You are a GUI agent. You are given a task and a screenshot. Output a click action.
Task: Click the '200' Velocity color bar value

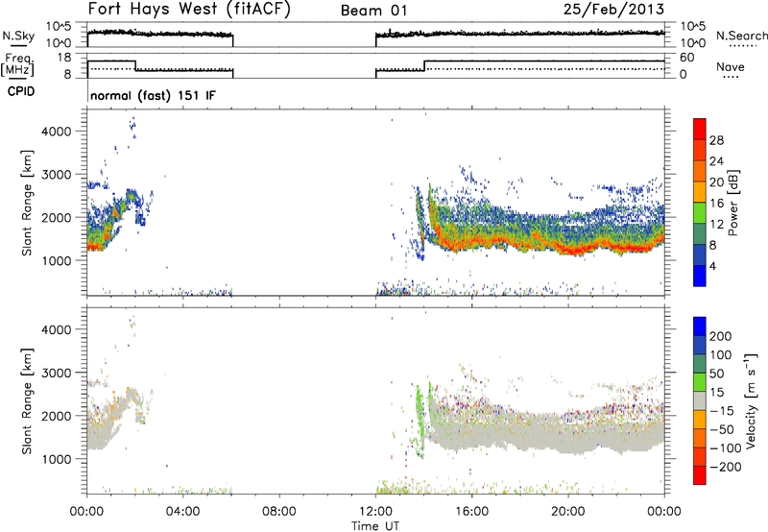point(721,336)
